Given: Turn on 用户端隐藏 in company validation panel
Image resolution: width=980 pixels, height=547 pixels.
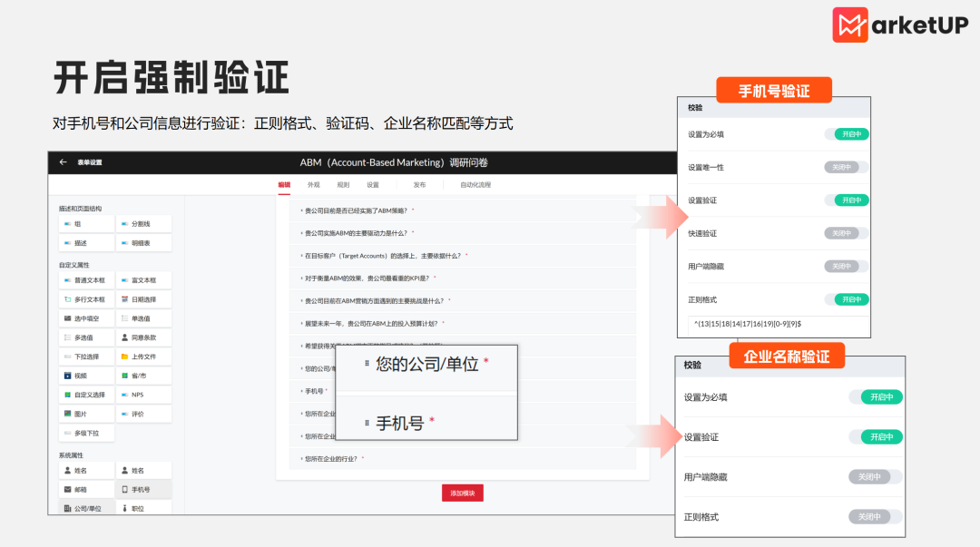Looking at the screenshot, I should coord(874,476).
